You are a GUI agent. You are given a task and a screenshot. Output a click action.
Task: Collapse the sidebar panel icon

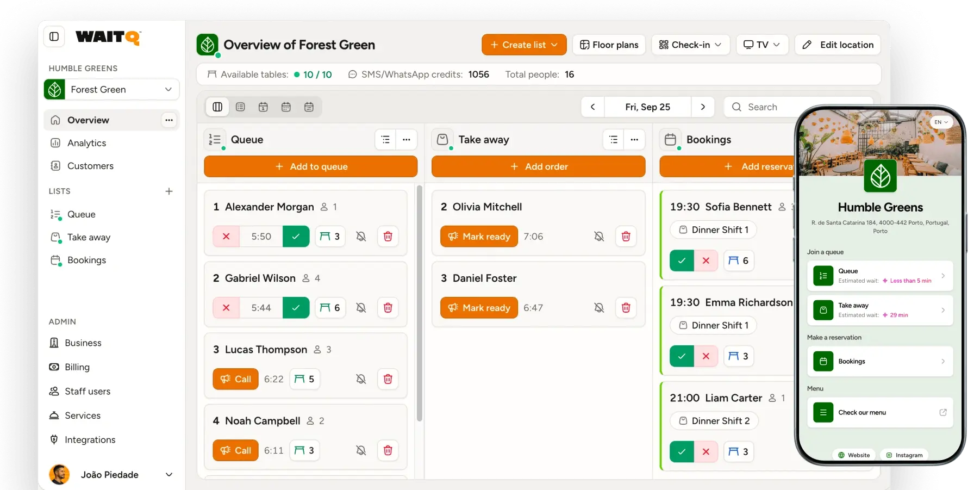coord(54,36)
